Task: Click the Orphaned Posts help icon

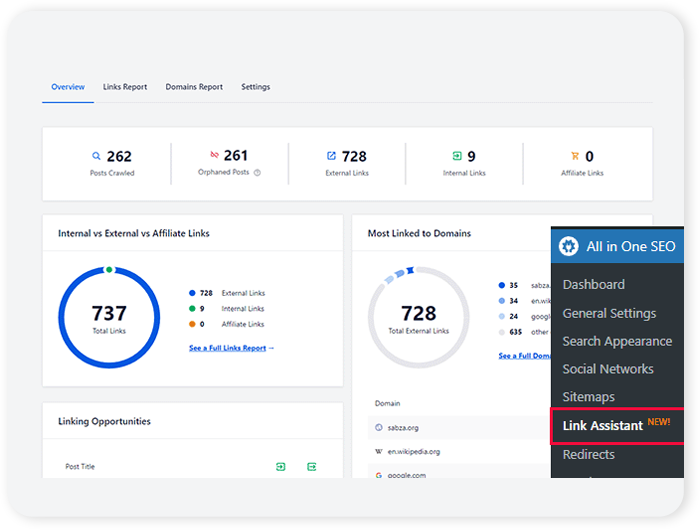Action: (x=257, y=173)
